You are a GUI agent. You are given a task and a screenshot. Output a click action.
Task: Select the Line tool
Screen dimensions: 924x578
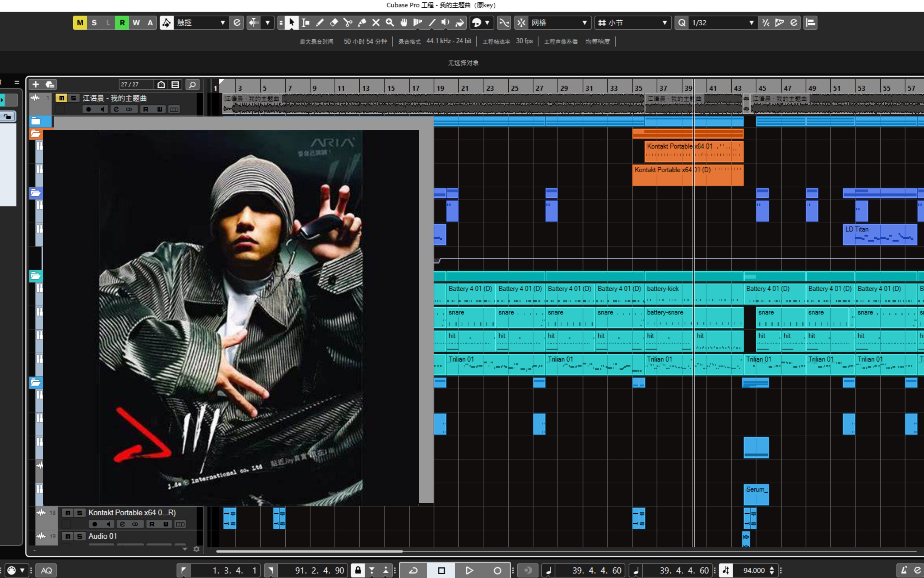point(432,23)
